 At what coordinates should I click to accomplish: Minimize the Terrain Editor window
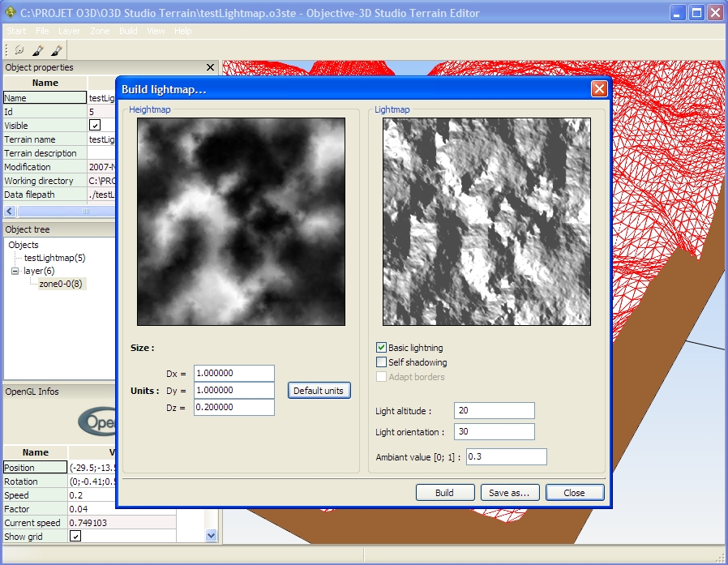pyautogui.click(x=678, y=12)
